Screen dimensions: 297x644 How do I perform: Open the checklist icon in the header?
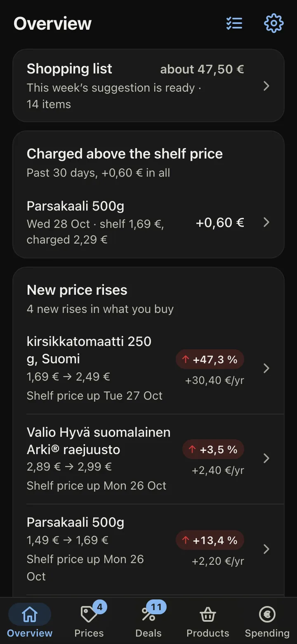coord(234,24)
